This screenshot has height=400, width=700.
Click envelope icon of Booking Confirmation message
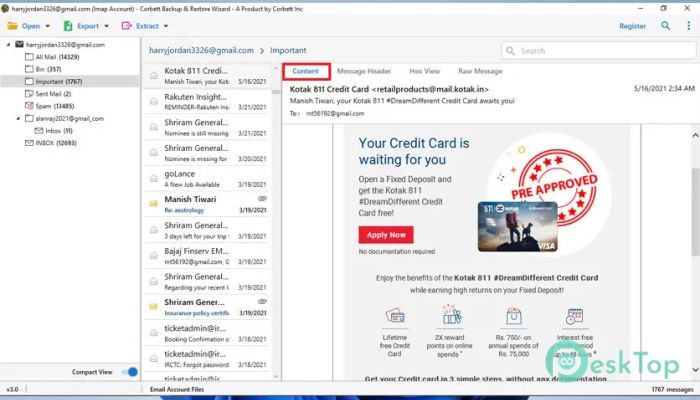pos(154,333)
